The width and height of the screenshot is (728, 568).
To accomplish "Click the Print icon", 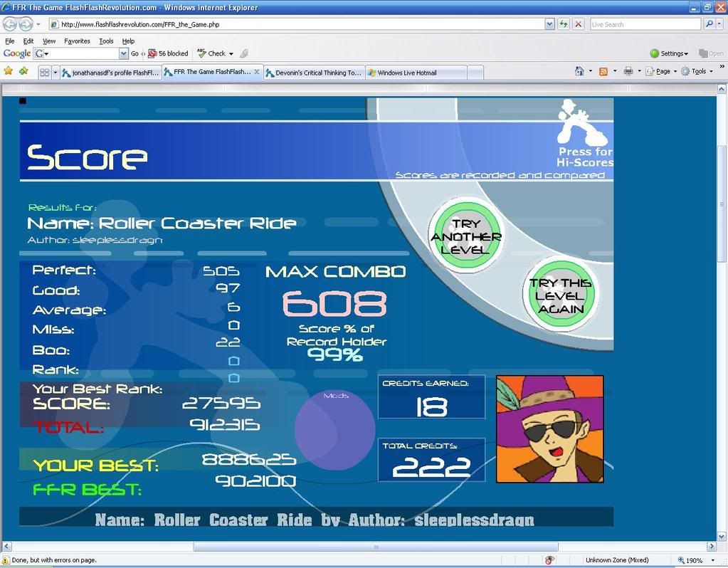I will (x=628, y=71).
